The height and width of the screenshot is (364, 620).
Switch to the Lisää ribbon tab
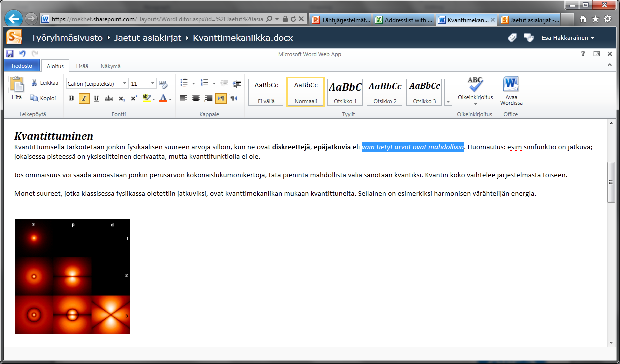click(x=82, y=66)
